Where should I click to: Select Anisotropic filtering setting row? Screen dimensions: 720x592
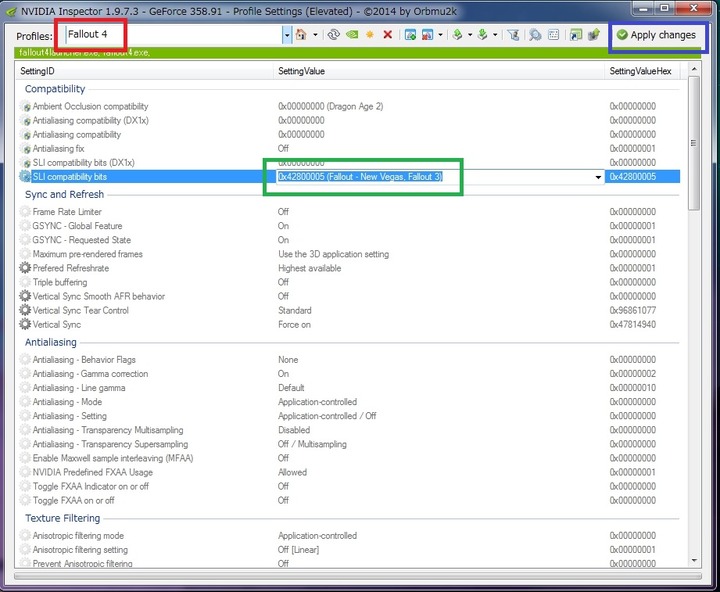[80, 550]
